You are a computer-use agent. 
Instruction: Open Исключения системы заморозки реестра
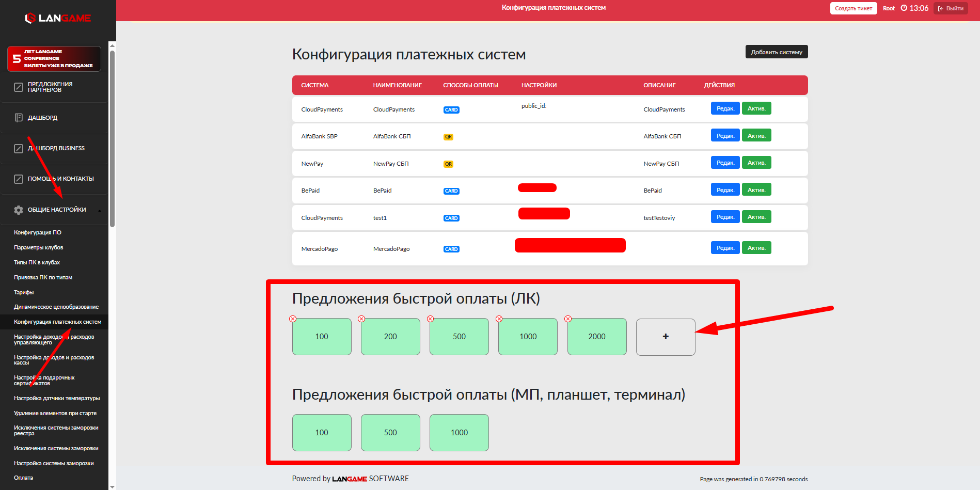pos(56,431)
